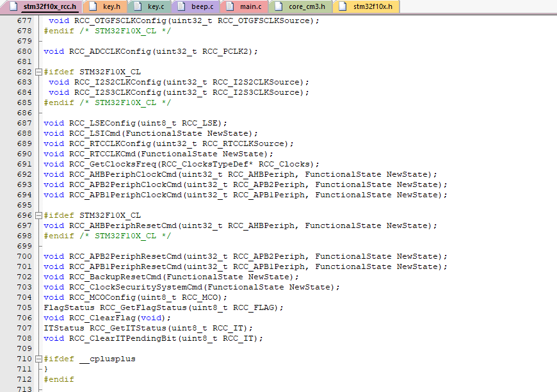Screen dimensions: 557x392
Task: Click the #endif on line 712
Action: [59, 380]
